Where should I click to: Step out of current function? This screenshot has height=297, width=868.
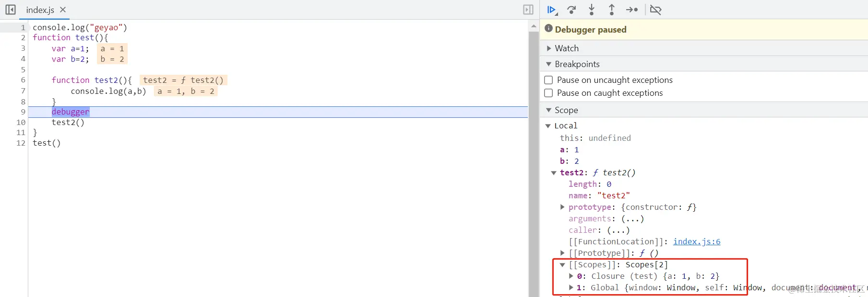[x=612, y=10]
